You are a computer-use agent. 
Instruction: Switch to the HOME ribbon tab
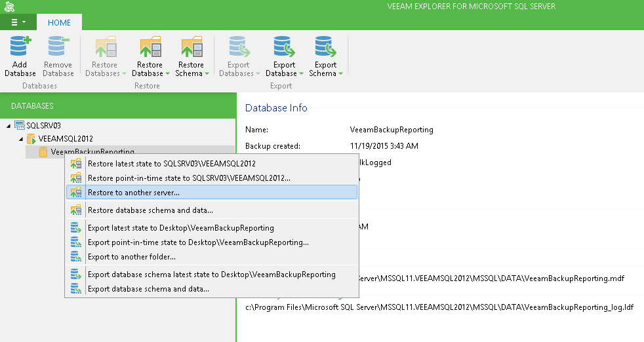click(59, 22)
